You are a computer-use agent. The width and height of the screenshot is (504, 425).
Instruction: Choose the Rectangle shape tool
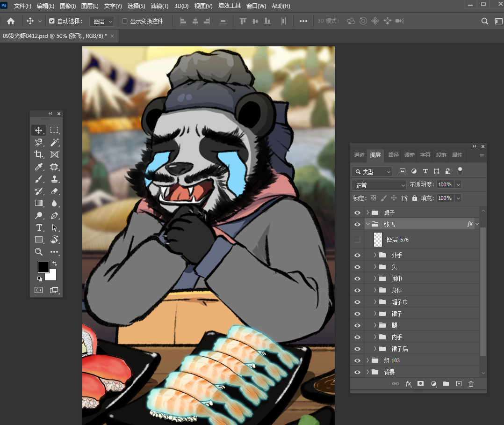coord(38,240)
